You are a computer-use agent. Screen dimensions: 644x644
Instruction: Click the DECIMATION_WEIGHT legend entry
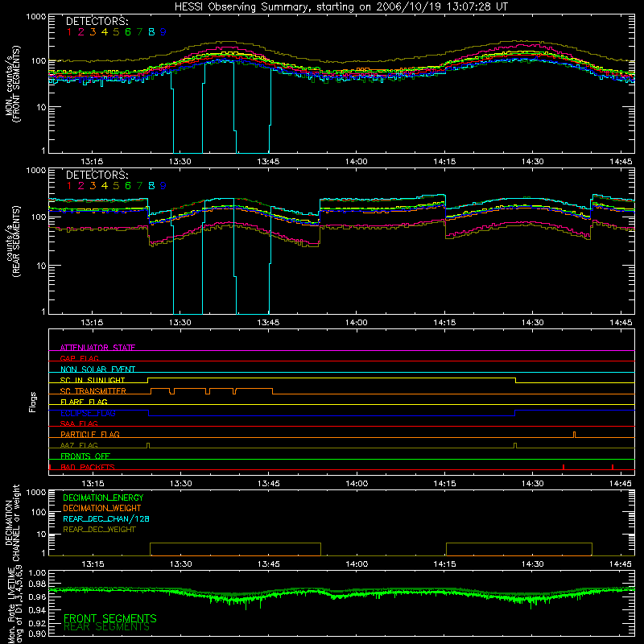[x=102, y=508]
